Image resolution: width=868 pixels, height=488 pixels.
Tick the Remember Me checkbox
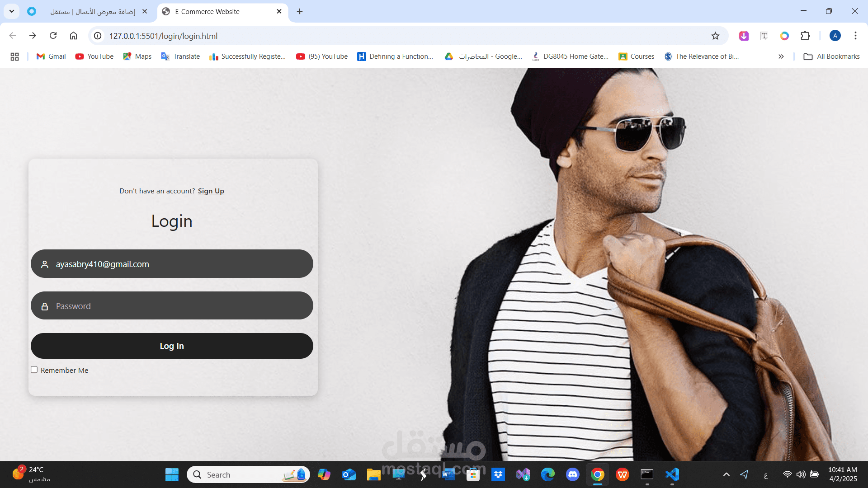[x=34, y=370]
